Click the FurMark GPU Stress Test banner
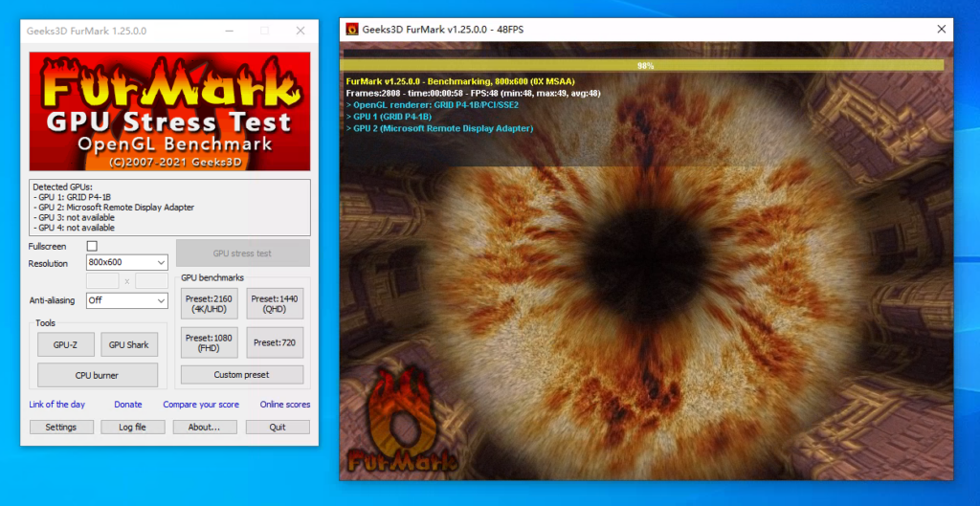This screenshot has width=980, height=506. 169,111
